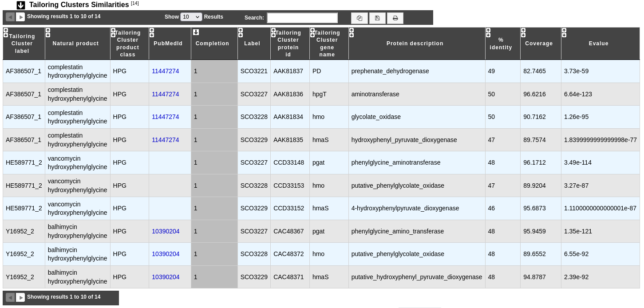Click the [14] count superscript in title
The width and height of the screenshot is (644, 308).
[135, 3]
